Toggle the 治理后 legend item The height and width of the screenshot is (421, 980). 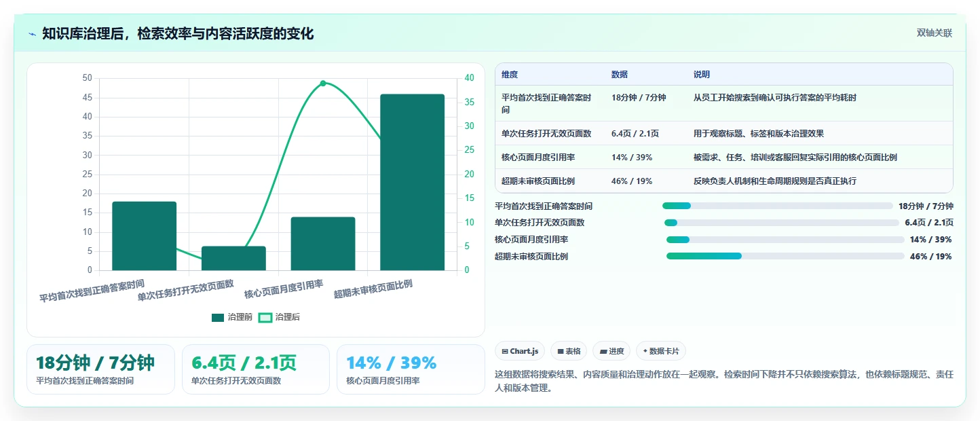pyautogui.click(x=279, y=317)
